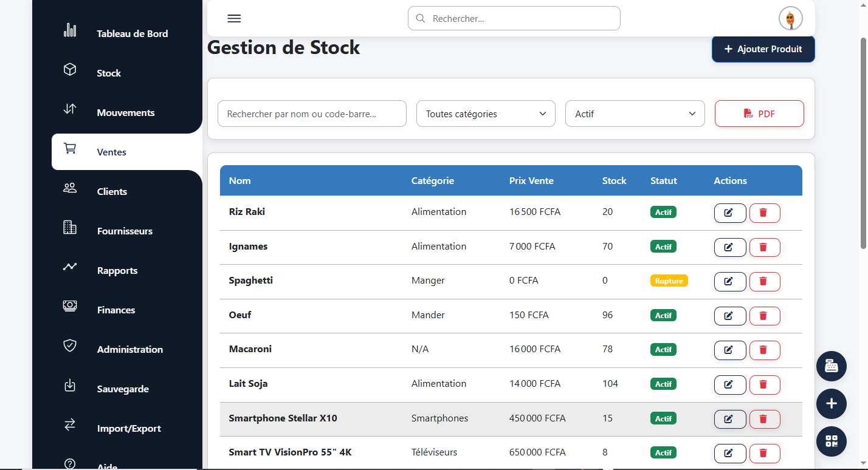
Task: Edit the Lait Soja product
Action: click(x=730, y=384)
